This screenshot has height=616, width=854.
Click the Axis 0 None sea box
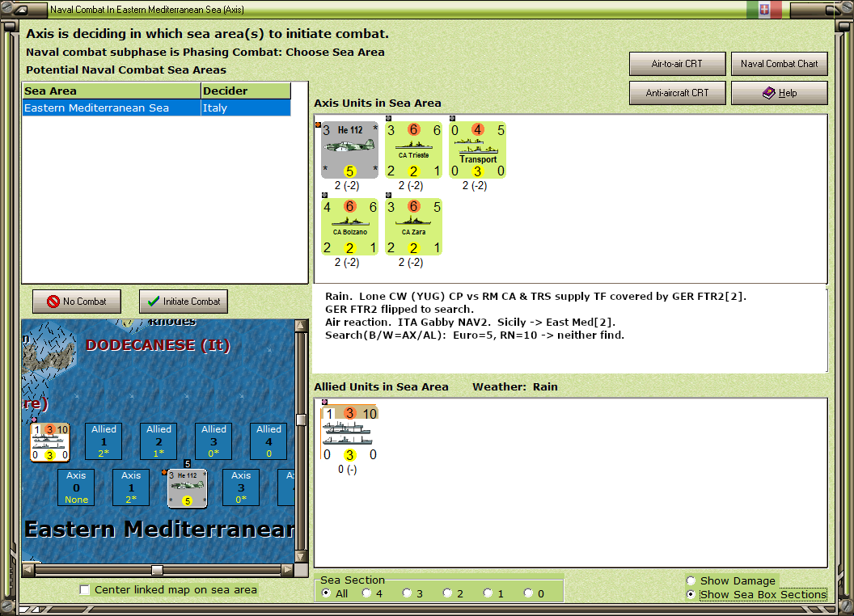[x=76, y=487]
